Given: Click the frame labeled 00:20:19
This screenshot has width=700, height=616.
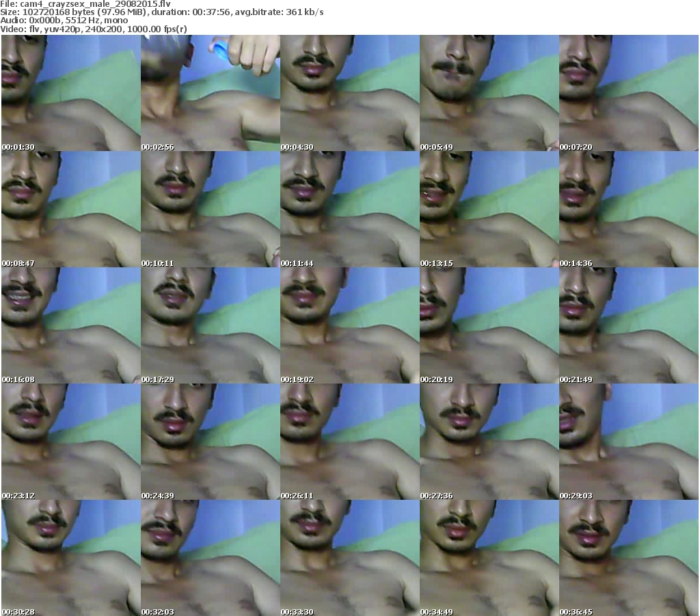Looking at the screenshot, I should point(489,325).
